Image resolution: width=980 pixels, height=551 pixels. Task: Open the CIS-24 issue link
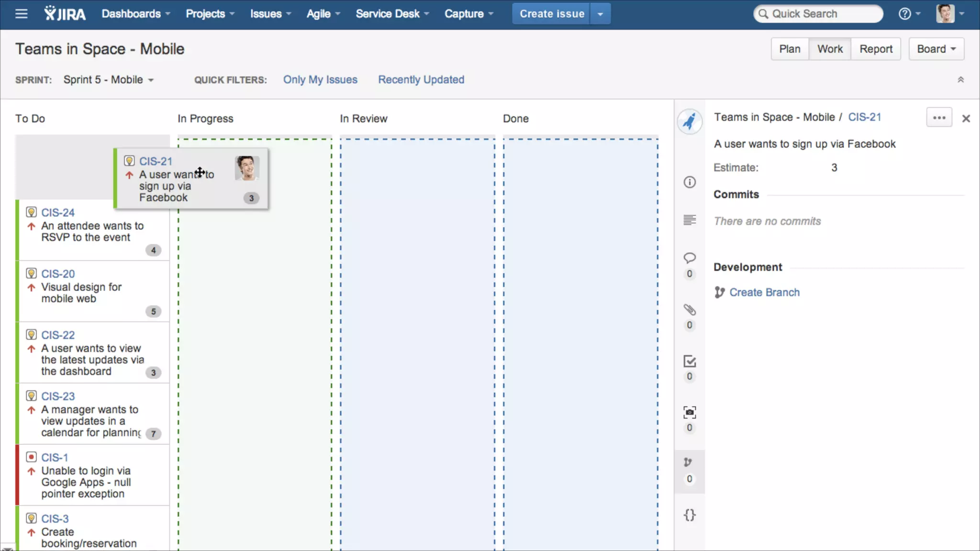(x=58, y=212)
